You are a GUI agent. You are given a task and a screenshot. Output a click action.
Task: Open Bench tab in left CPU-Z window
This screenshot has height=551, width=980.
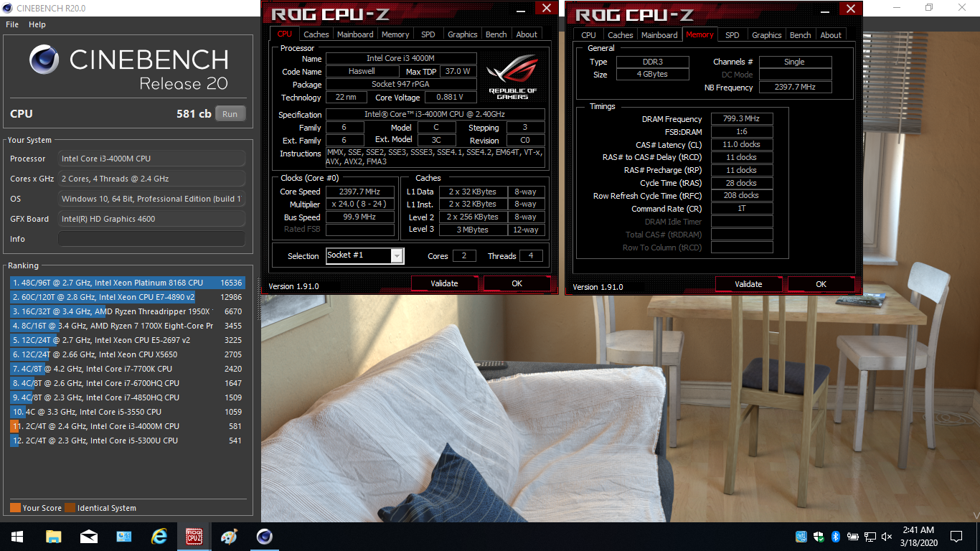pyautogui.click(x=496, y=34)
